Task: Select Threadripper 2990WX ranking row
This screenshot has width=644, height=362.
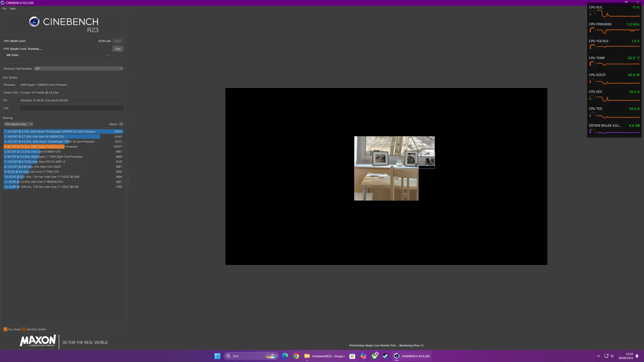Action: [63, 131]
